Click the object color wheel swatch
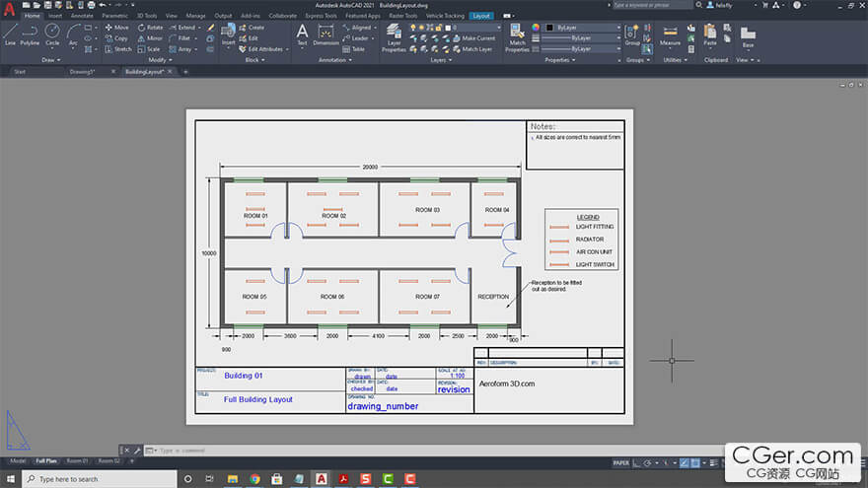Viewport: 868px width, 488px height. (x=536, y=28)
